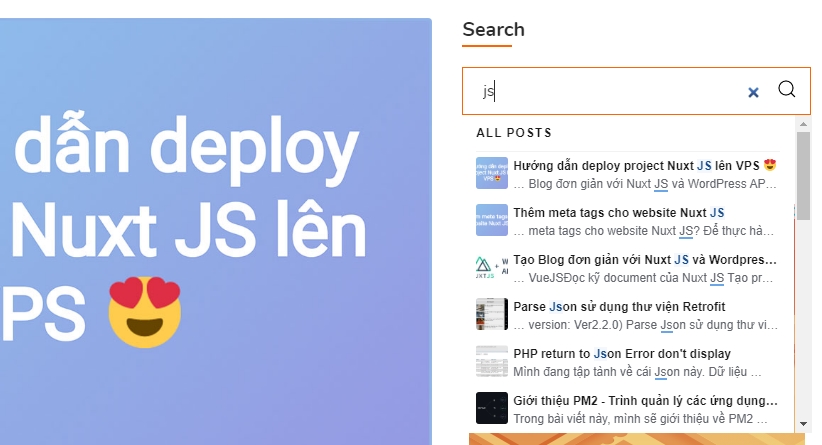Click thumbnail of the meta tags Nuxt JS post

pos(492,220)
